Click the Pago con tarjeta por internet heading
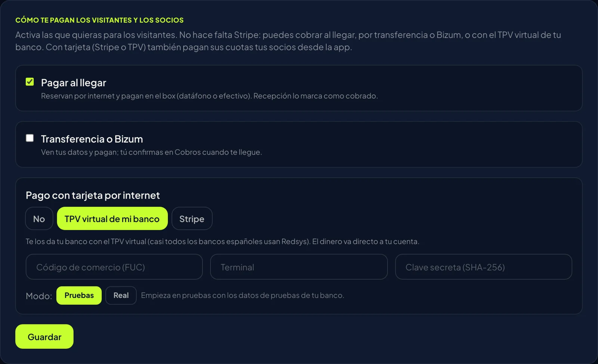 click(93, 195)
